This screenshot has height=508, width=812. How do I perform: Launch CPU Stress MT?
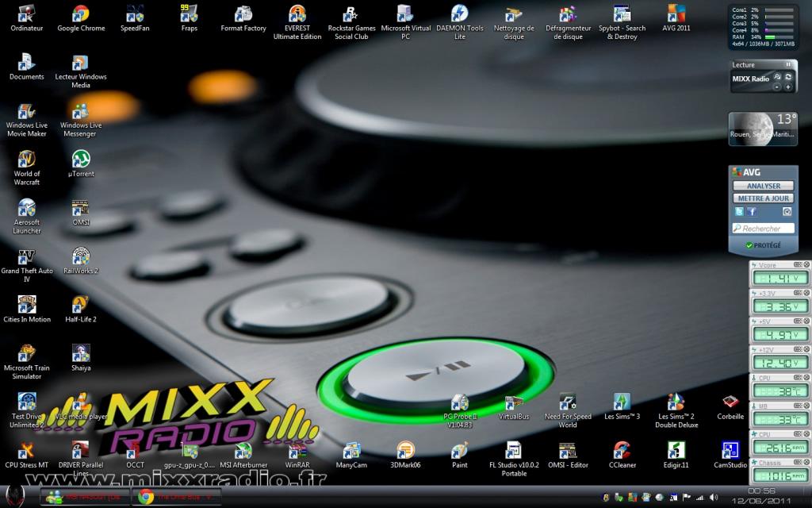click(26, 455)
